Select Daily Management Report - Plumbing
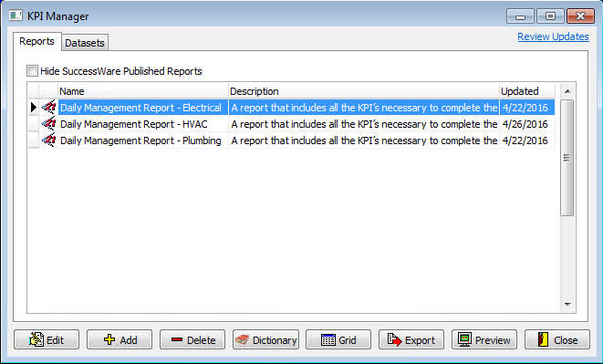 pyautogui.click(x=143, y=140)
